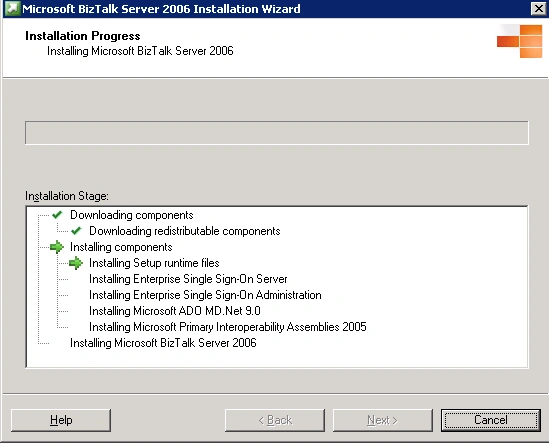Click the disabled Back button
The height and width of the screenshot is (443, 549).
pos(275,420)
